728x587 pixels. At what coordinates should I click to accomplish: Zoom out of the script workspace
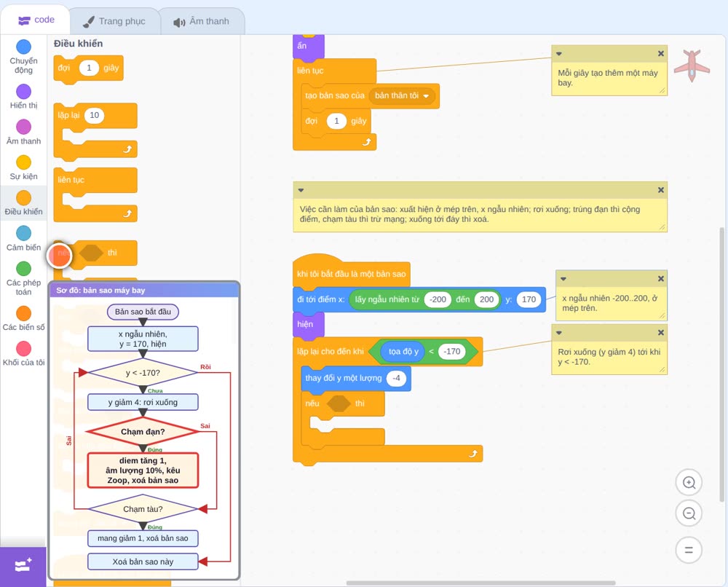point(689,513)
